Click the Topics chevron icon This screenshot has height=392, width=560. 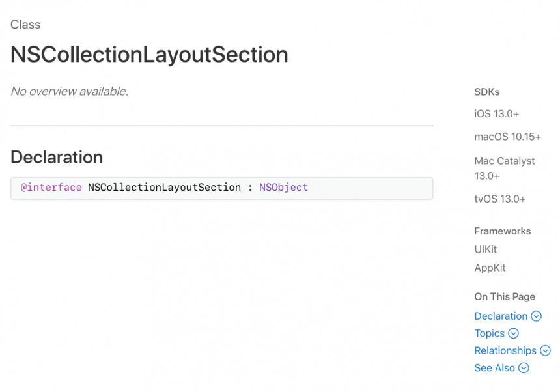pos(514,333)
